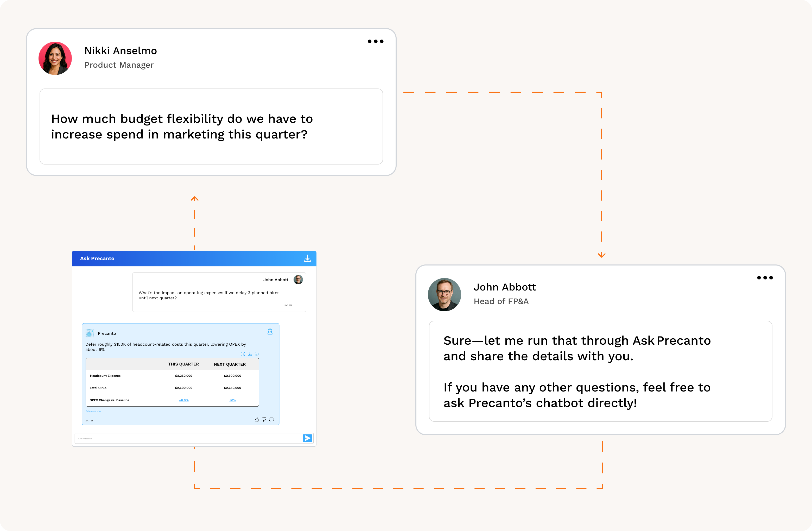This screenshot has width=812, height=531.
Task: Open the Reference Link below the table
Action: click(x=93, y=411)
